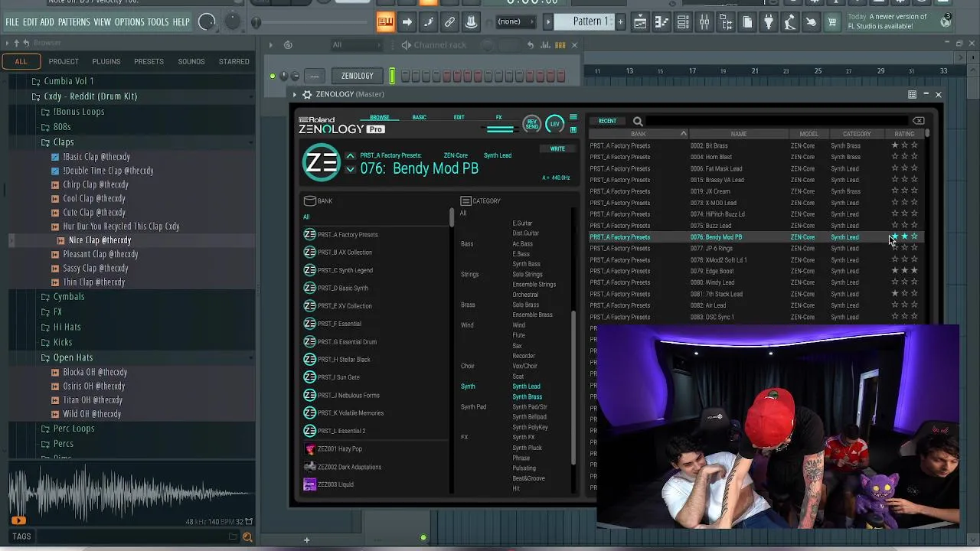Add new pattern with plus button
The height and width of the screenshot is (551, 980).
620,21
